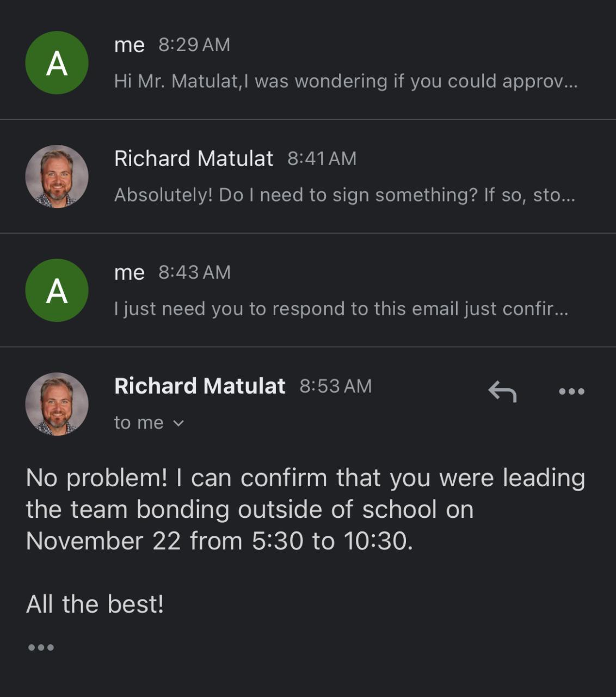Tap the bold Richard Matulat sender name
Image resolution: width=616 pixels, height=697 pixels.
click(199, 386)
